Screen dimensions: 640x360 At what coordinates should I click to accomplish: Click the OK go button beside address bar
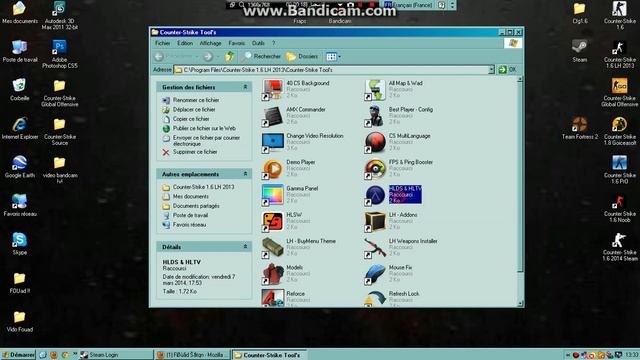pyautogui.click(x=508, y=70)
